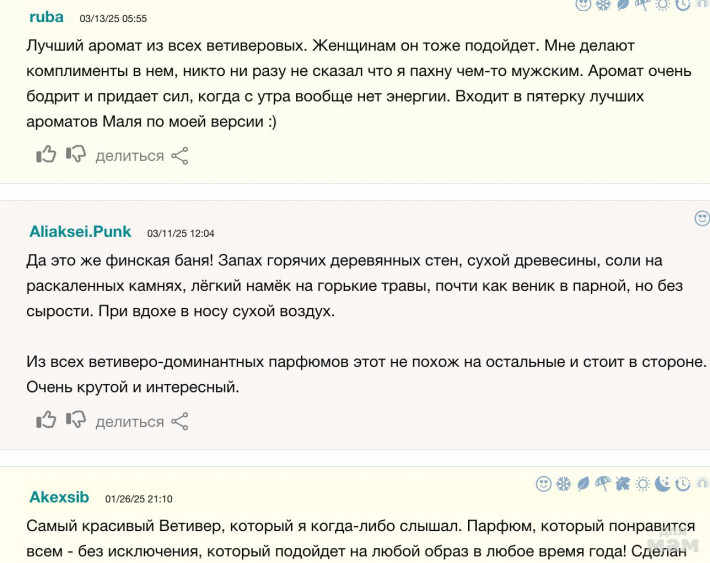Dislike Aliaksei.Punk's review with thumbs-down
This screenshot has height=563, width=710.
coord(76,420)
